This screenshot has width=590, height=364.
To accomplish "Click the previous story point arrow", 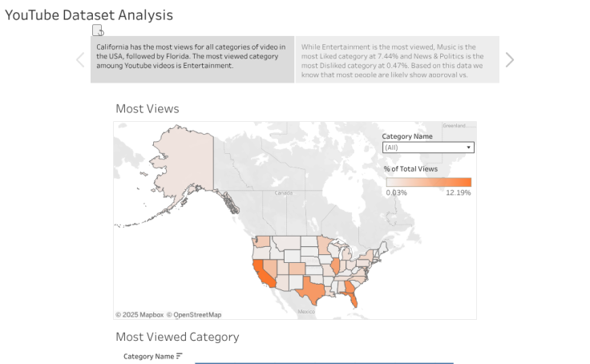I will pos(80,60).
